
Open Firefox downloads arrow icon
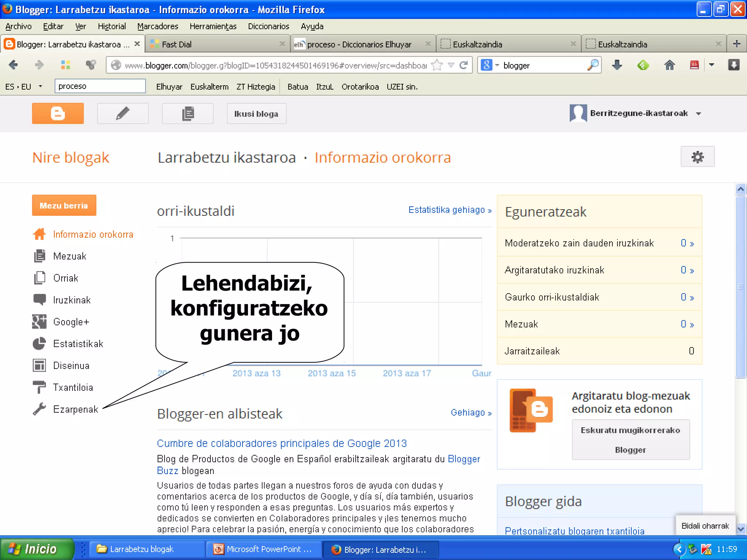pos(617,65)
